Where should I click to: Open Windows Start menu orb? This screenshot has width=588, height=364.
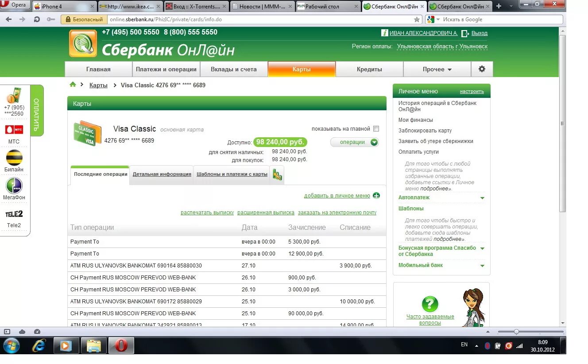click(11, 345)
